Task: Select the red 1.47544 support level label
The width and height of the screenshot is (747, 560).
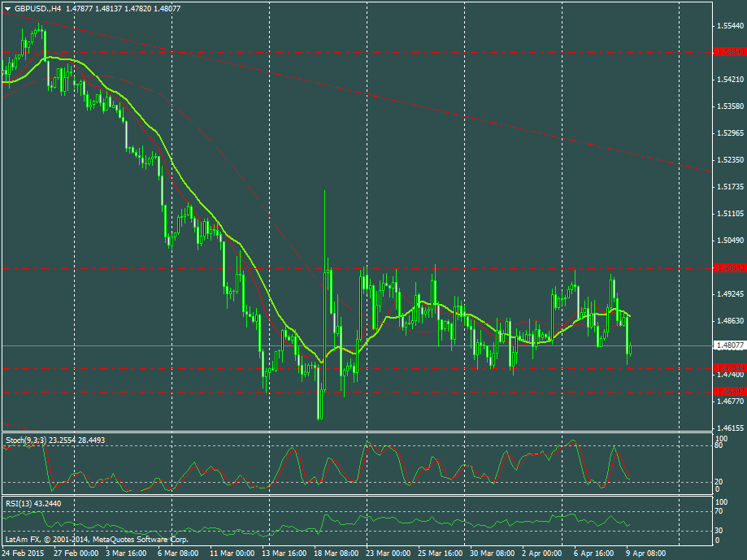Action: 727,368
